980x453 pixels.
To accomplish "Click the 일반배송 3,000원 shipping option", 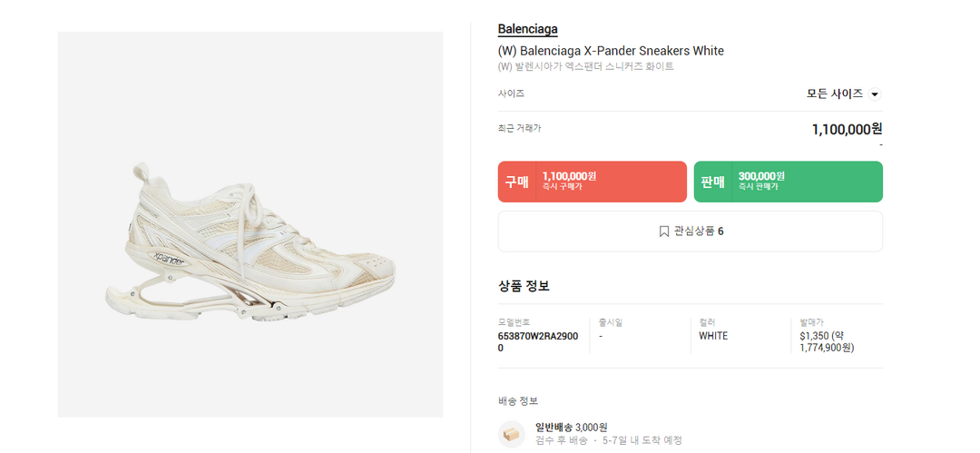I will (571, 427).
